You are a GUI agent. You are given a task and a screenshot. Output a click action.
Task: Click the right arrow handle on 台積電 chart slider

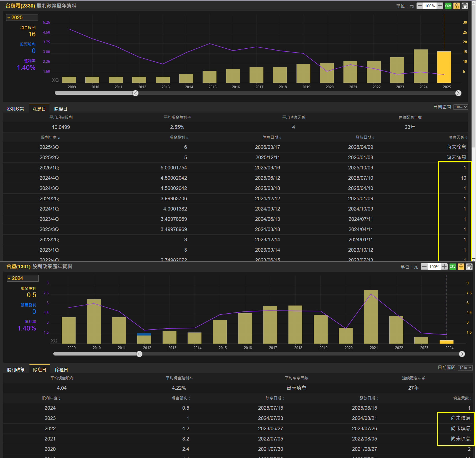(458, 93)
